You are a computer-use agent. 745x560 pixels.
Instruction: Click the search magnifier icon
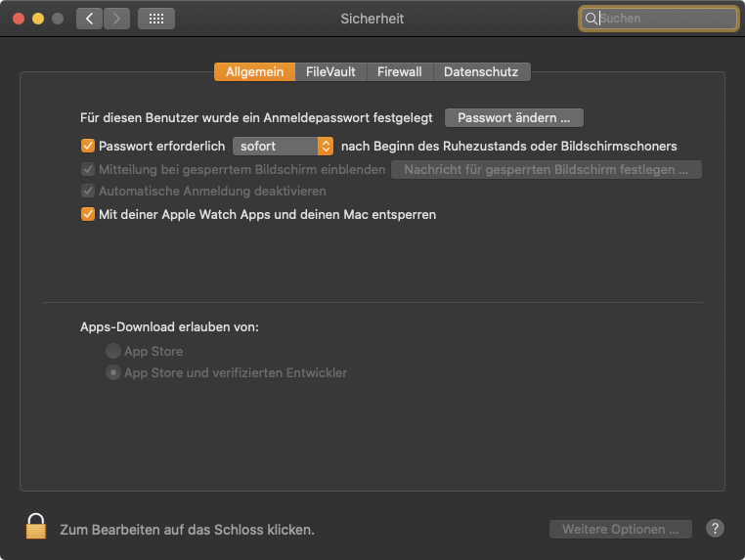[x=592, y=19]
